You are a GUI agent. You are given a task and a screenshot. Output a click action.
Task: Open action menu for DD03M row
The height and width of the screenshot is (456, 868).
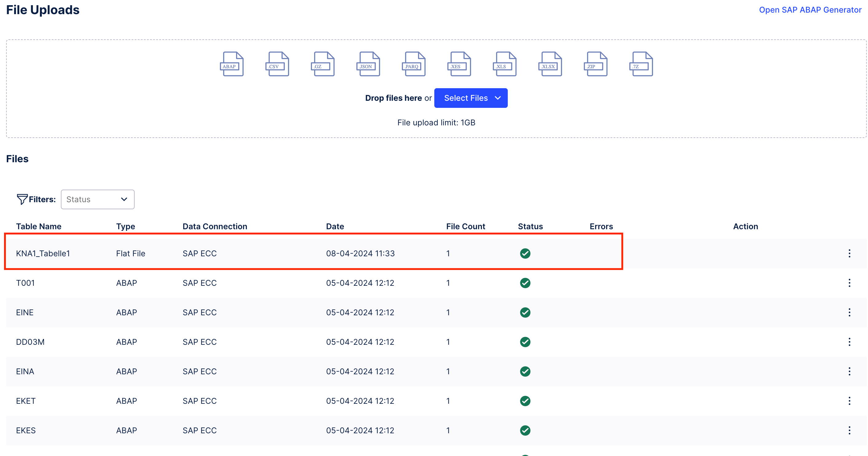[850, 342]
